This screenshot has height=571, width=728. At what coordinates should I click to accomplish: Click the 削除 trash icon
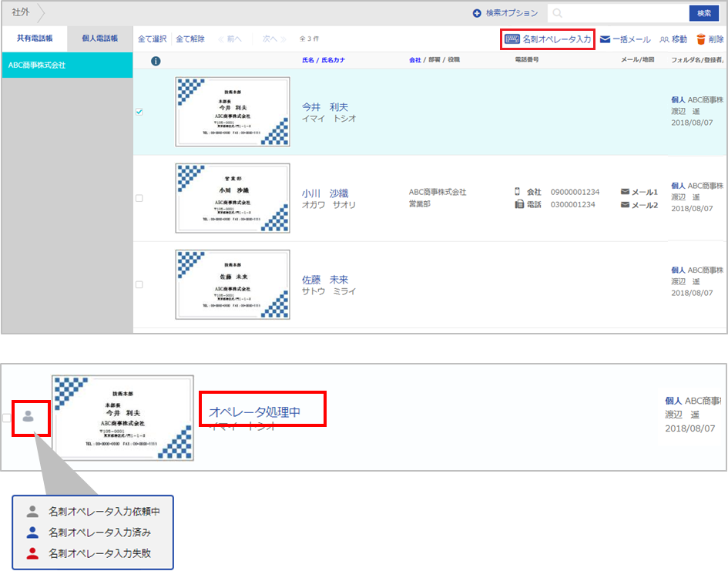(x=700, y=39)
